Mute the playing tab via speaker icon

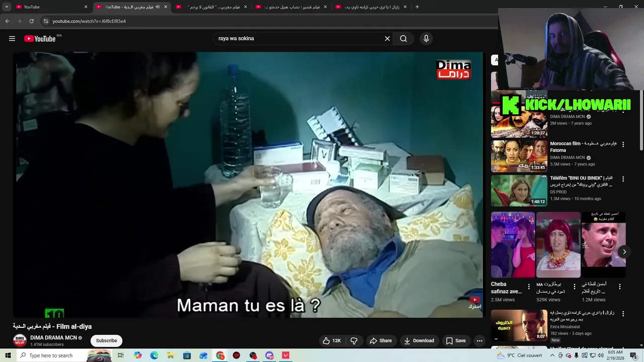(157, 7)
